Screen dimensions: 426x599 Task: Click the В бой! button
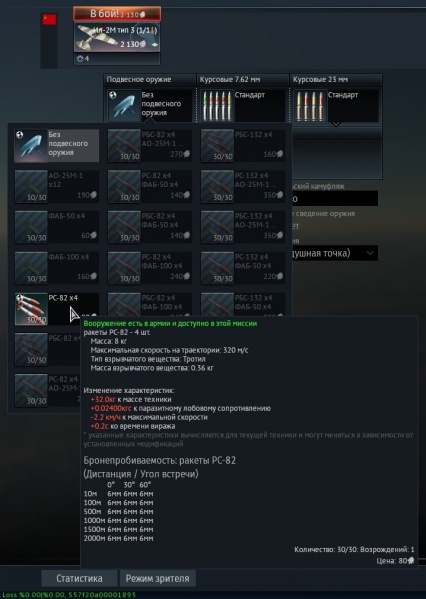pyautogui.click(x=117, y=14)
